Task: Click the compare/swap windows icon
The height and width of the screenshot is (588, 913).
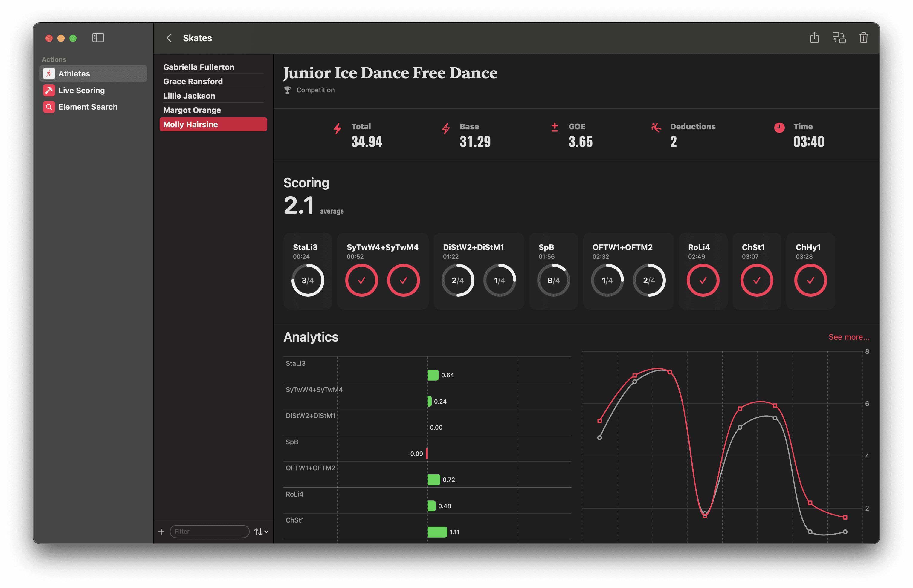Action: (x=839, y=38)
